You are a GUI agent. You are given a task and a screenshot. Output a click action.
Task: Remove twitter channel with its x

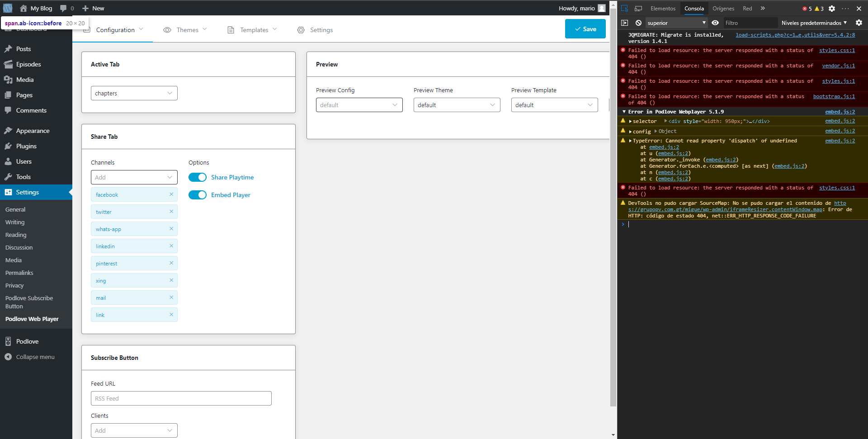pyautogui.click(x=171, y=212)
